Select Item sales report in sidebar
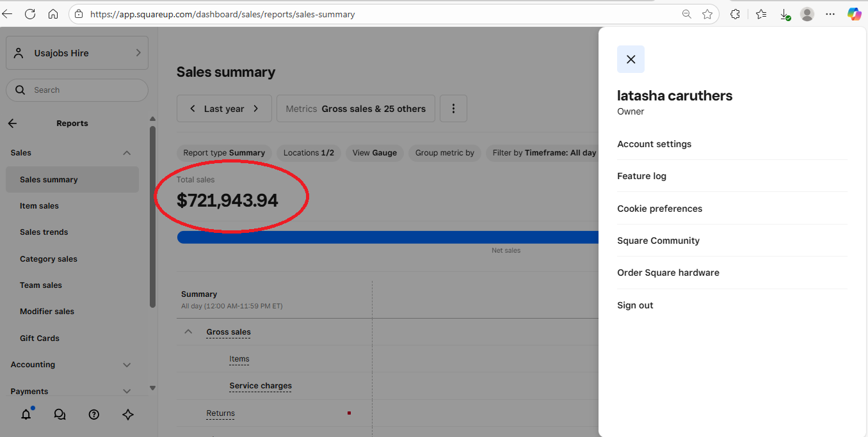This screenshot has width=868, height=437. (x=39, y=206)
